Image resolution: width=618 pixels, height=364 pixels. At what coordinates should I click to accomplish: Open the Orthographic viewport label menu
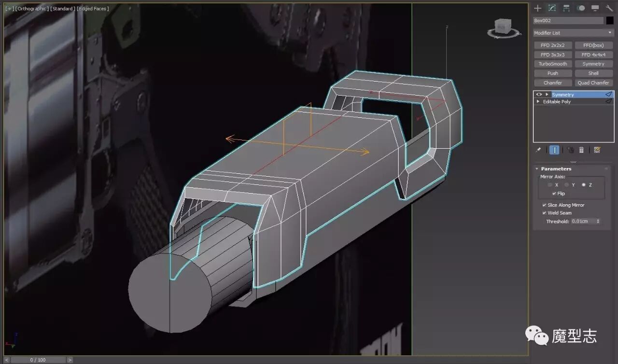coord(32,9)
